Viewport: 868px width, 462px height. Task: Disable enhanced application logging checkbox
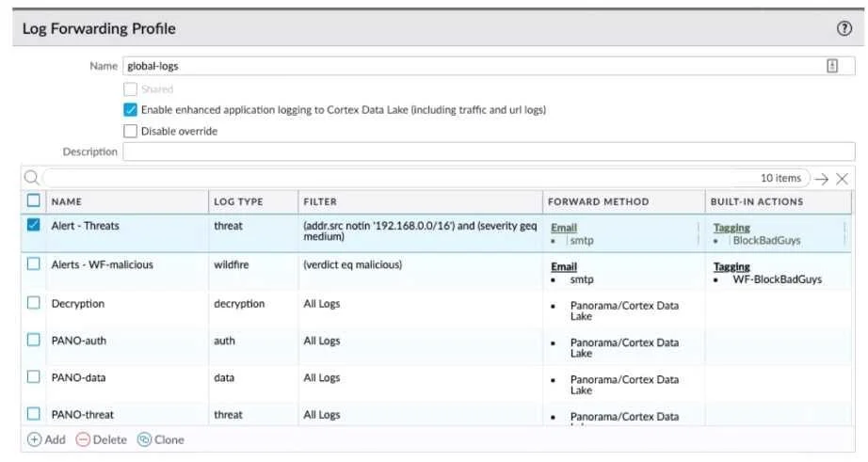[130, 109]
